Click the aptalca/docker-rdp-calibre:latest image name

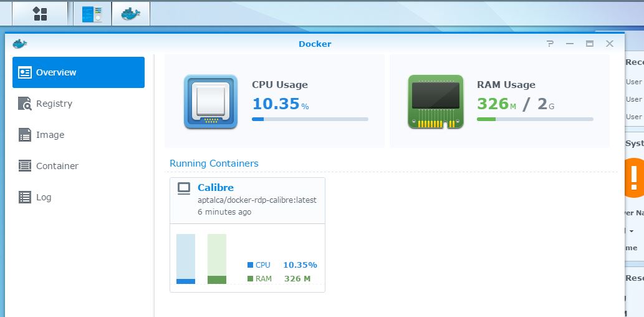point(257,200)
